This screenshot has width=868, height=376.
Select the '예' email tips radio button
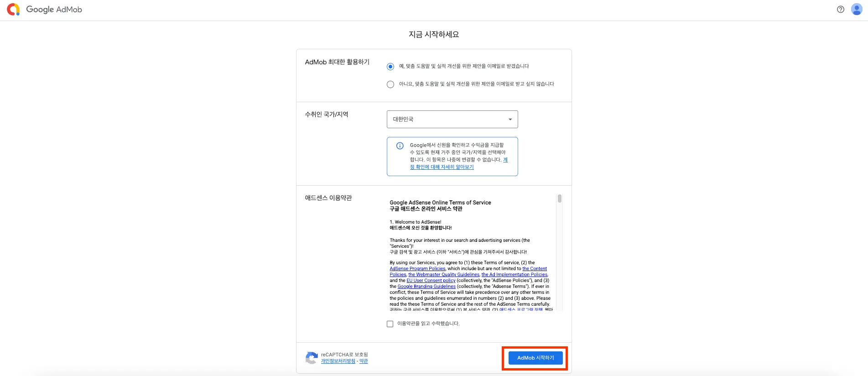click(390, 67)
